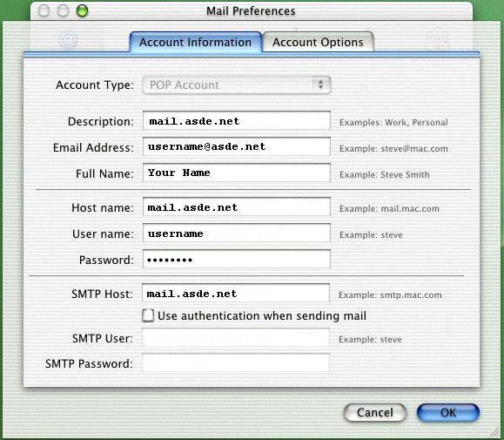Switch to the Account Options tab

[x=319, y=42]
